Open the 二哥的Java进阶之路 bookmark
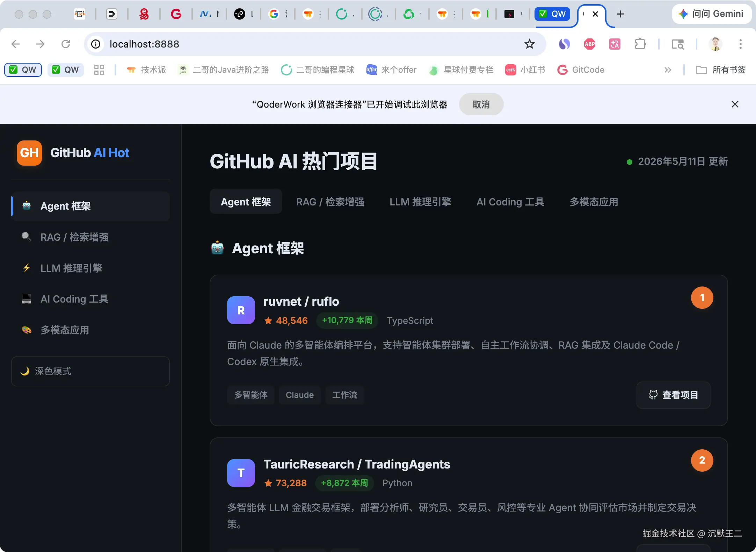This screenshot has height=552, width=756. pyautogui.click(x=224, y=70)
